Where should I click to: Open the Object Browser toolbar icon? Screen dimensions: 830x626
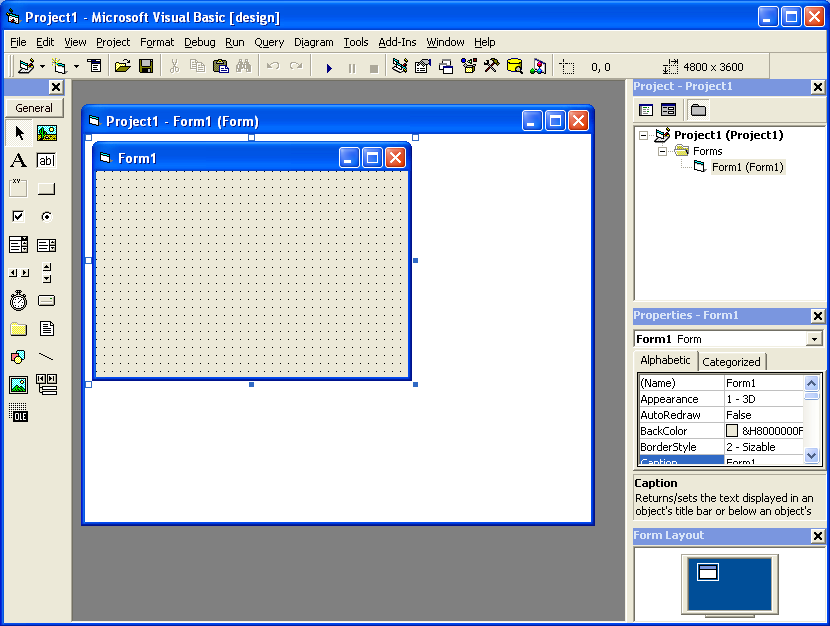tap(469, 67)
